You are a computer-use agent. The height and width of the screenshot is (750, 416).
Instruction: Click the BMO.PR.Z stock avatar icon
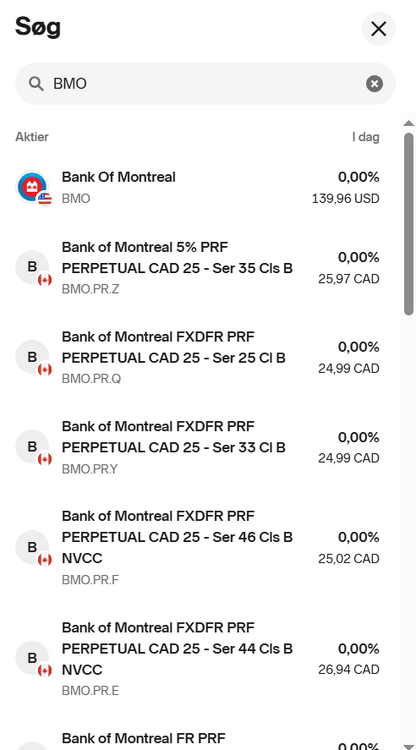(x=32, y=267)
